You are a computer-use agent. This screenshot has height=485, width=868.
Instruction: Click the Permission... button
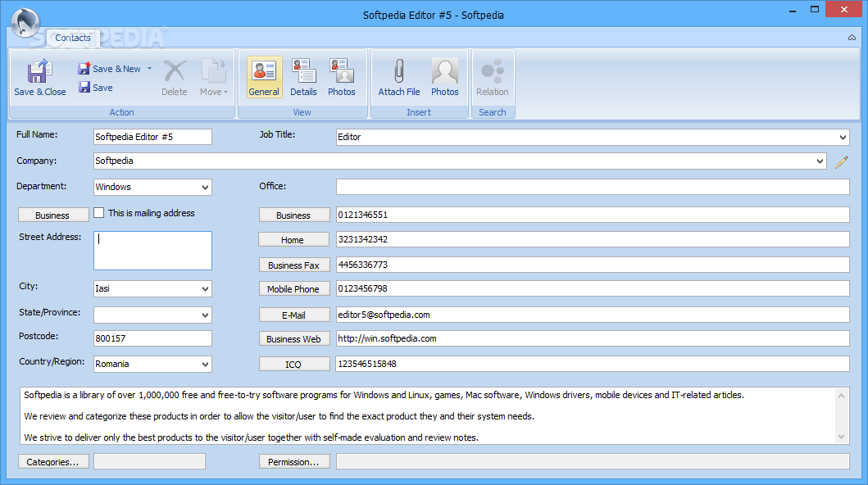click(x=294, y=461)
